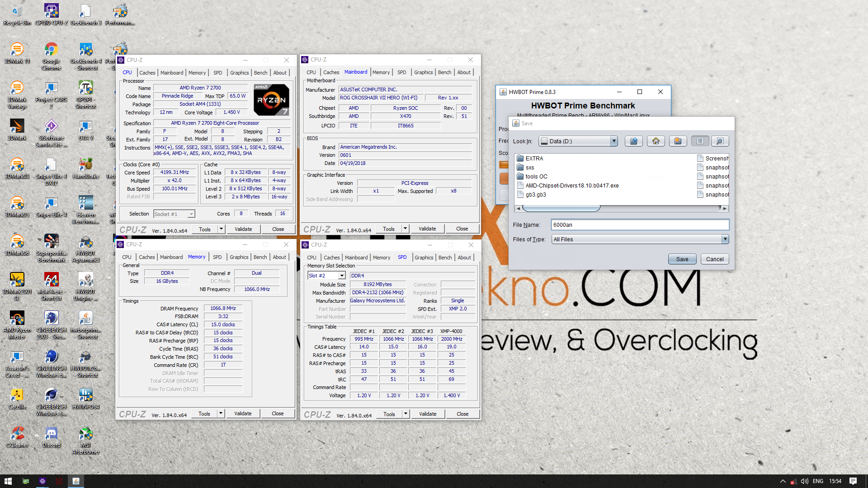This screenshot has height=488, width=868.
Task: Open MSI Afterburner desktop icon
Action: [x=85, y=440]
